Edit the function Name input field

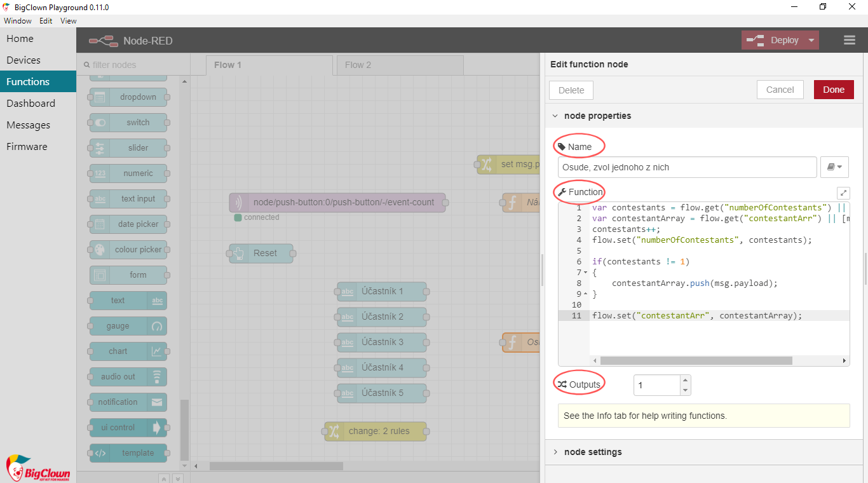[x=688, y=167]
